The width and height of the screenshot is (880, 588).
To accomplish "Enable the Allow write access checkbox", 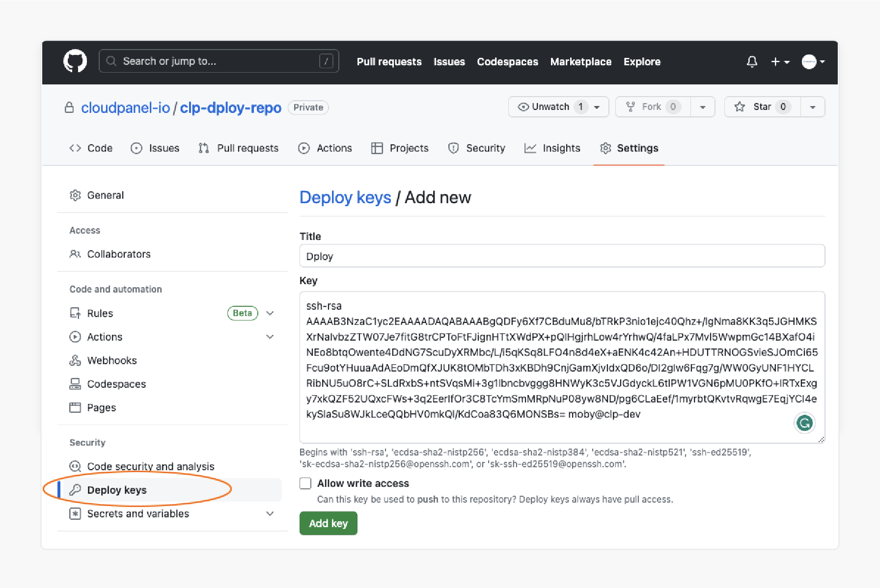I will click(x=305, y=483).
